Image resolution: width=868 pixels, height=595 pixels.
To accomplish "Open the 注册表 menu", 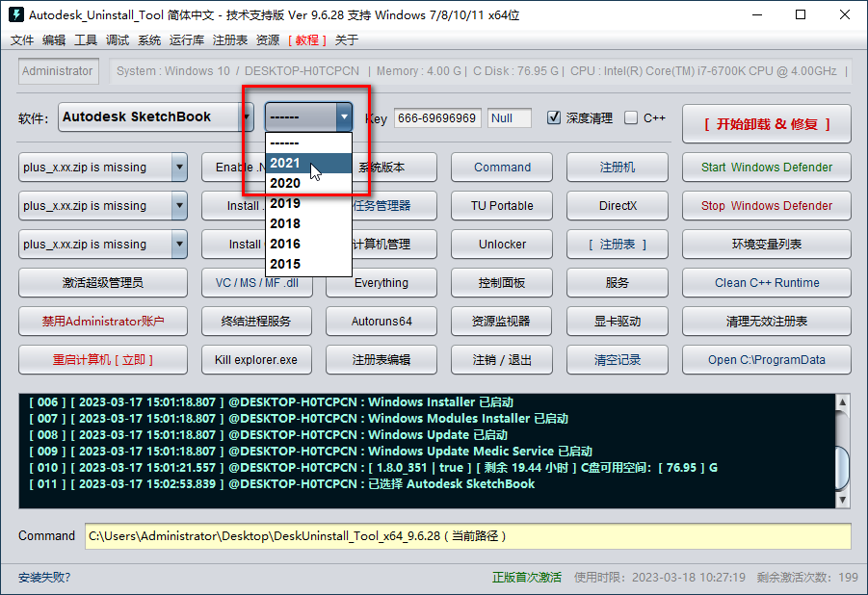I will (229, 40).
